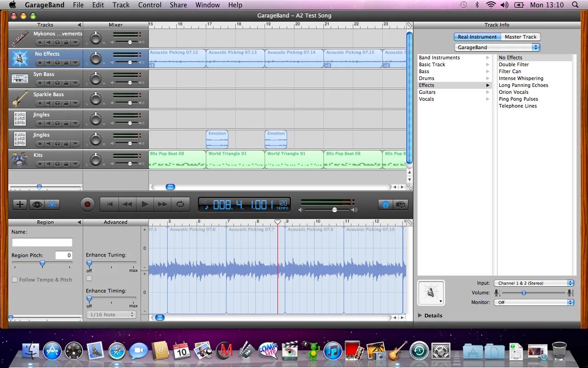The width and height of the screenshot is (588, 368).
Task: Open the File menu
Action: pos(78,5)
